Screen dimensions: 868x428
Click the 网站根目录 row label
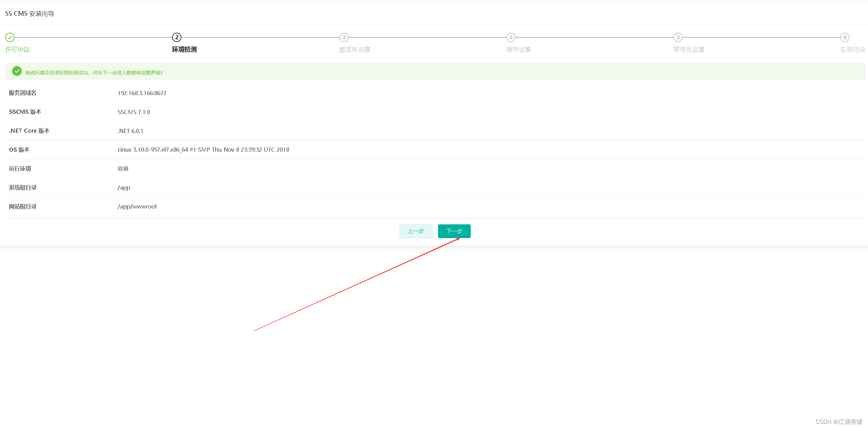pos(23,207)
